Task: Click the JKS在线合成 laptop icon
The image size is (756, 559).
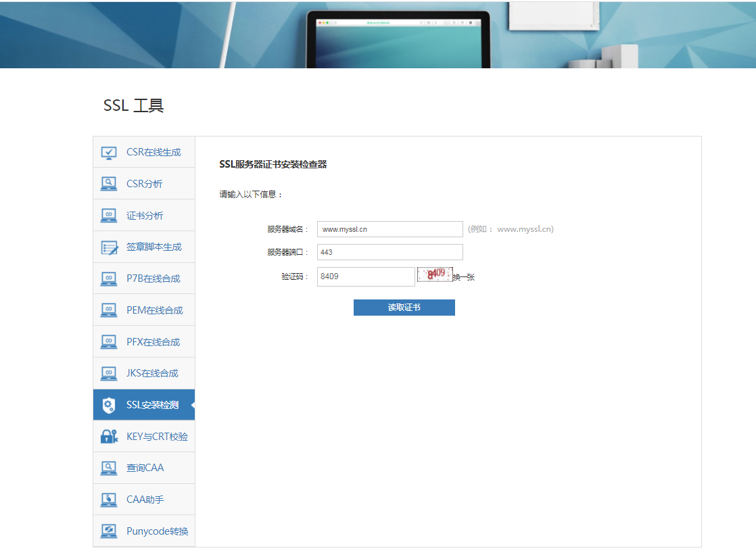Action: coord(109,374)
